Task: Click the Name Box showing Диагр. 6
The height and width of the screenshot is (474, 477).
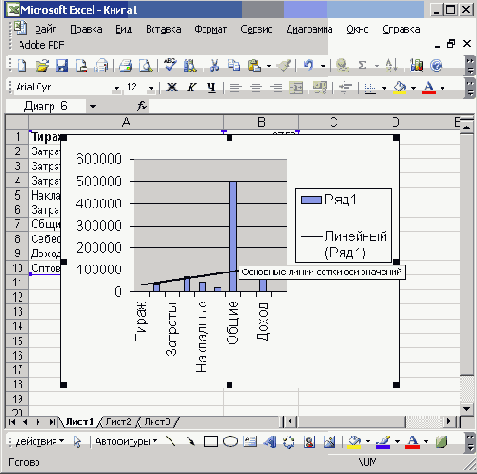Action: pyautogui.click(x=46, y=106)
